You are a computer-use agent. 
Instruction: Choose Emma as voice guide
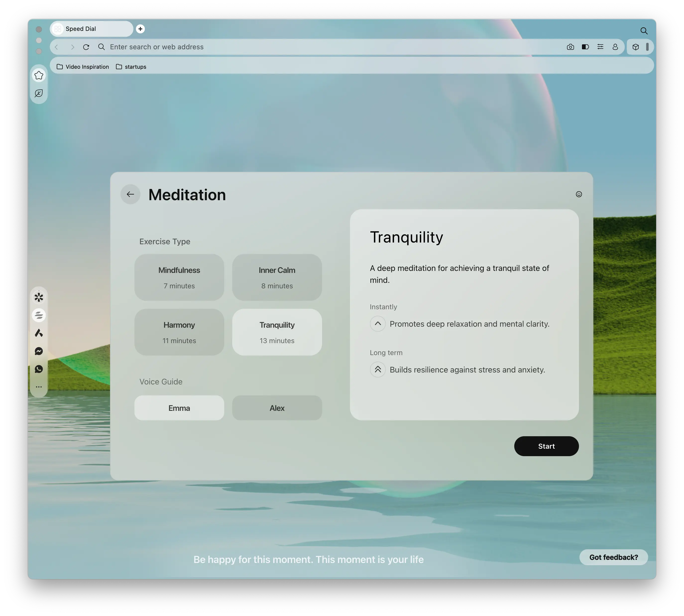179,408
